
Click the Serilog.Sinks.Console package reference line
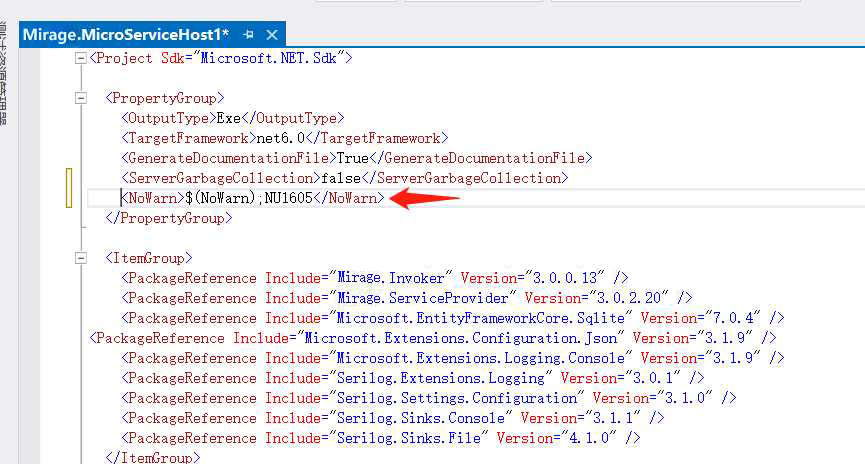click(393, 418)
